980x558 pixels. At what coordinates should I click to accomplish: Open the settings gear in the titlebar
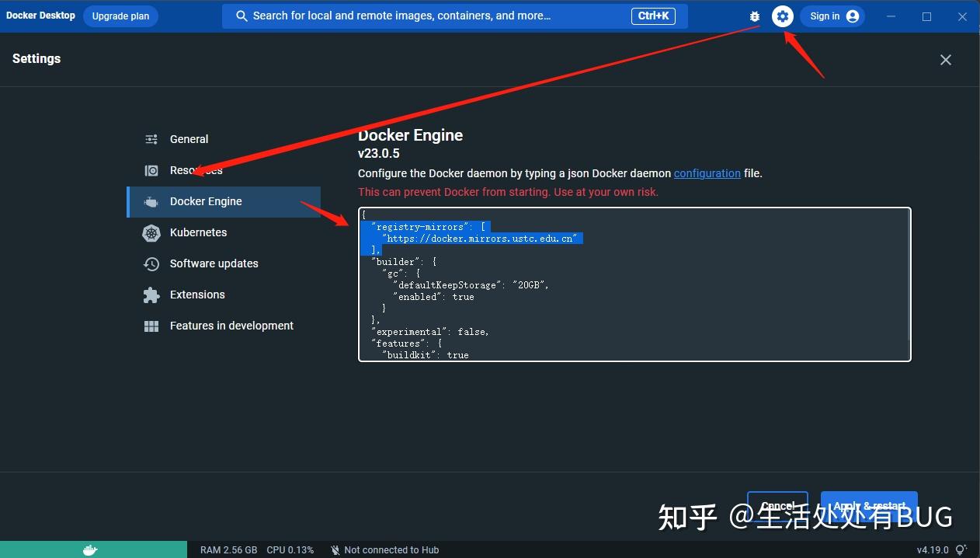pyautogui.click(x=782, y=16)
